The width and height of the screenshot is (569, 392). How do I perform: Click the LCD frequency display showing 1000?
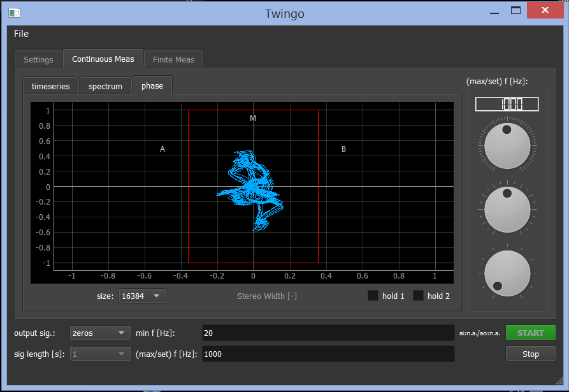[x=507, y=104]
